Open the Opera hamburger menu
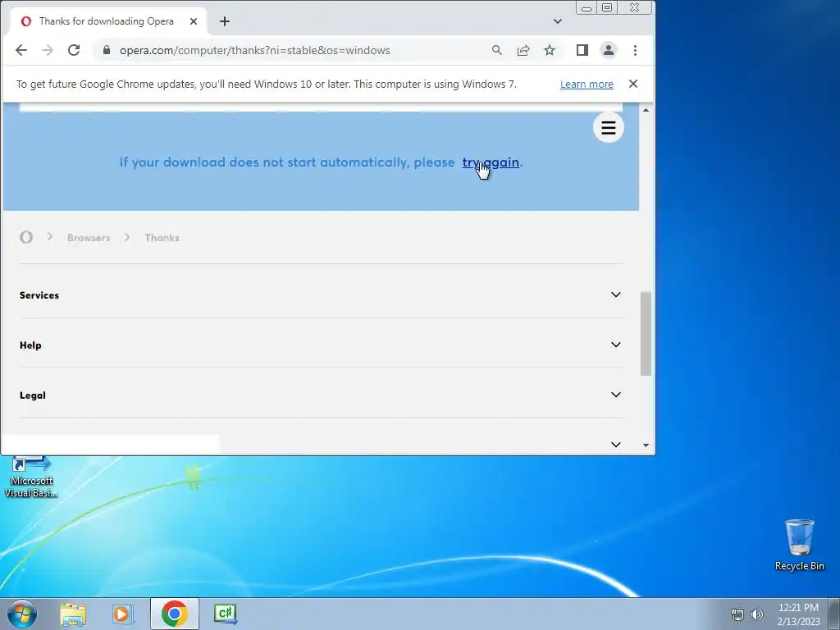This screenshot has height=630, width=840. pyautogui.click(x=609, y=128)
